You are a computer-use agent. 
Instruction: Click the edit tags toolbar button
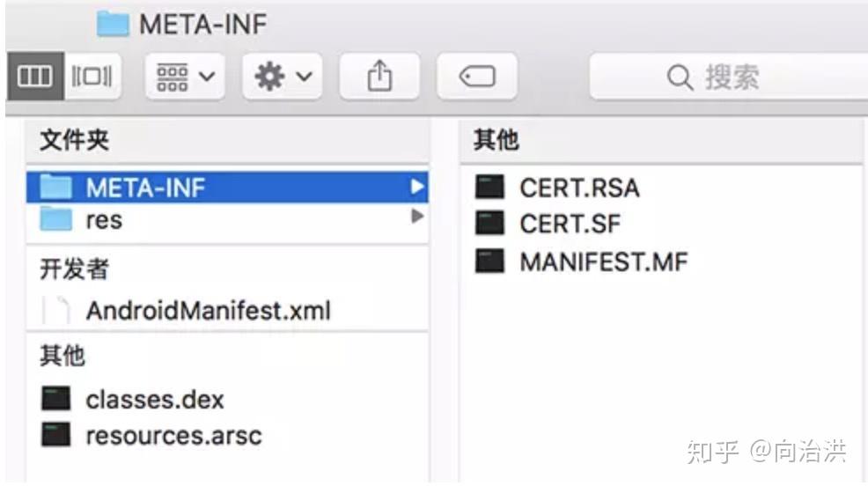click(477, 76)
